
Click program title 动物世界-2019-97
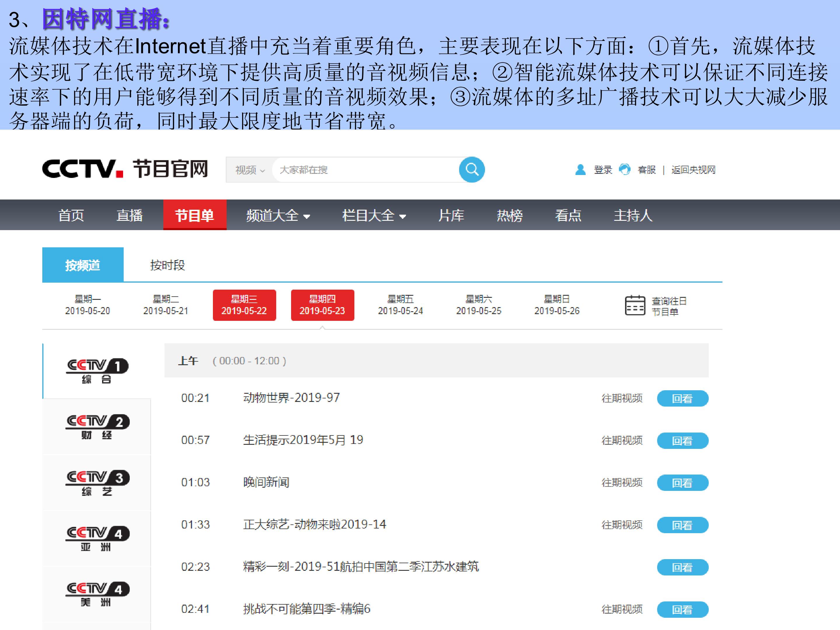coord(291,398)
